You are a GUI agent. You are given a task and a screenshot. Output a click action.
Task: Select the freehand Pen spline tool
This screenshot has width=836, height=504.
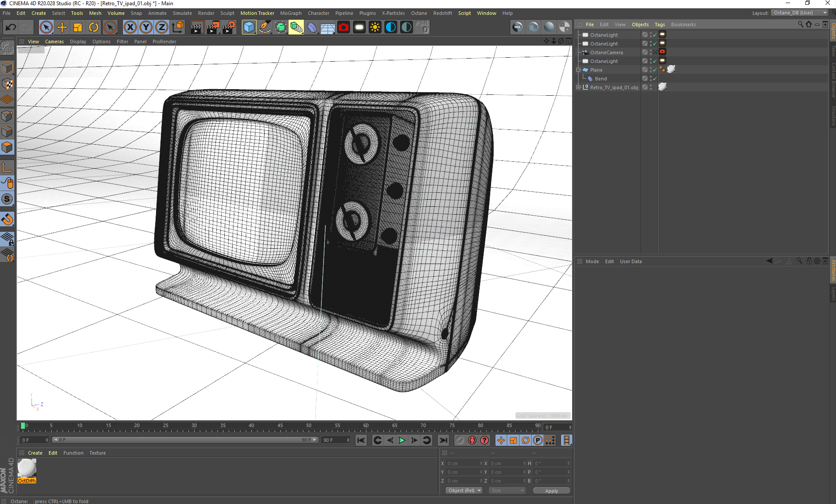coord(265,27)
